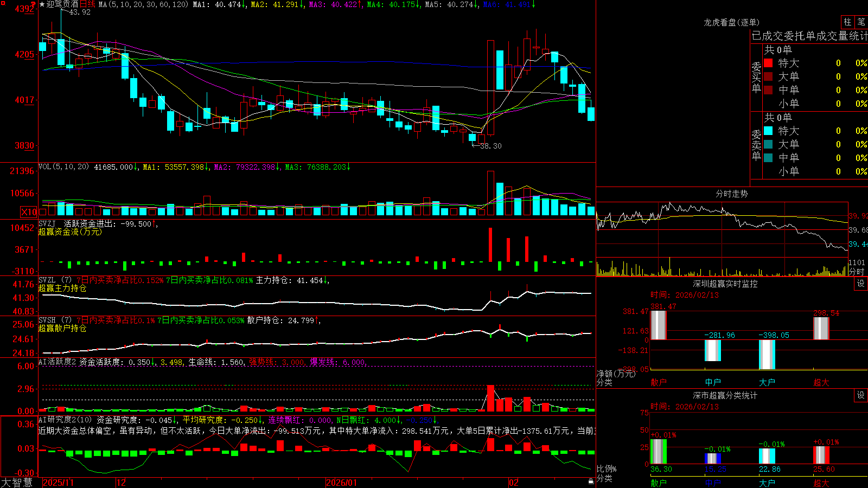Click the teal 大单 sell-order swatch

[x=768, y=144]
